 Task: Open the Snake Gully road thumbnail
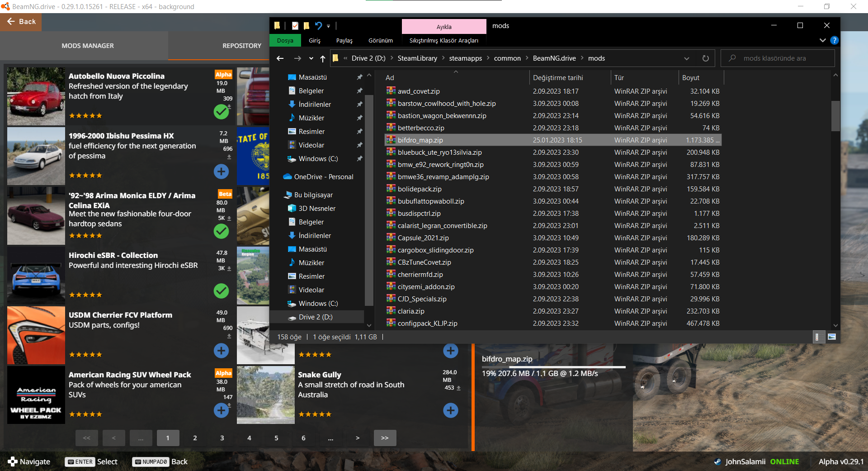pos(266,395)
